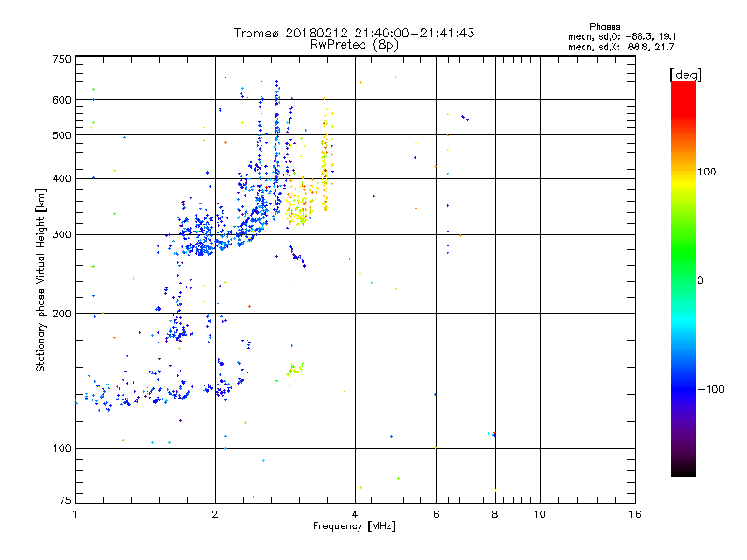Click the 2 MHz frequency tick label
747x560 pixels.
(215, 514)
